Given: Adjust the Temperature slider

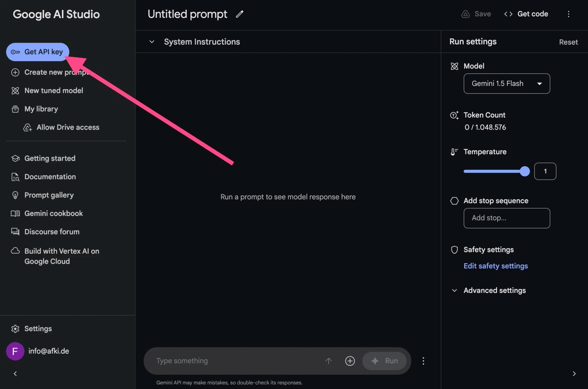Looking at the screenshot, I should coord(524,171).
